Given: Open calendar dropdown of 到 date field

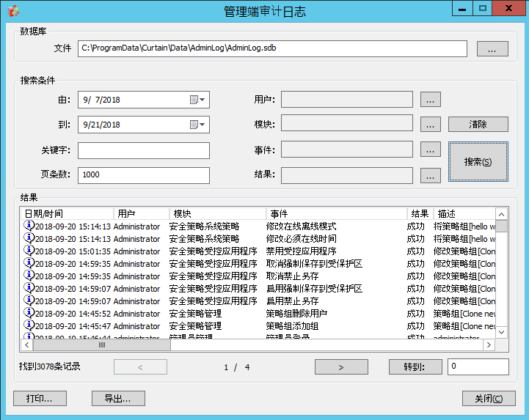Looking at the screenshot, I should point(197,125).
